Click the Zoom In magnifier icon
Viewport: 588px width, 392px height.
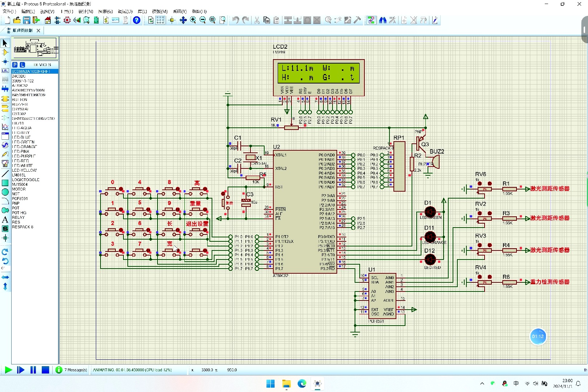(193, 20)
